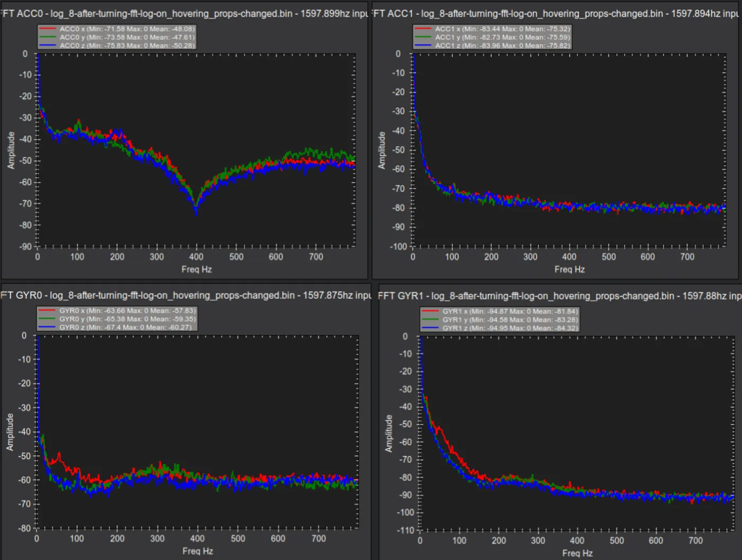This screenshot has height=560, width=742.
Task: Select the ACC1 x legend entry
Action: [x=492, y=29]
